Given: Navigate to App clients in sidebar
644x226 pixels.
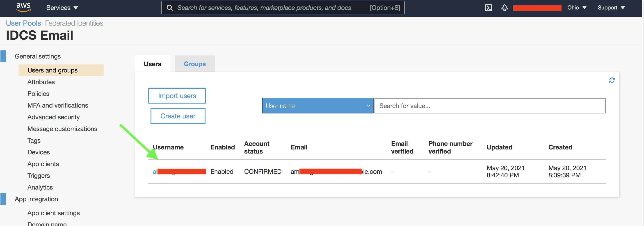Looking at the screenshot, I should click(x=43, y=164).
